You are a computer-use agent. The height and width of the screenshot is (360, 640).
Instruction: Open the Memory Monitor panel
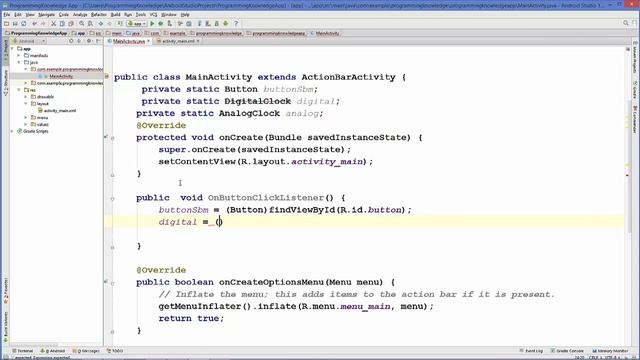[x=610, y=351]
